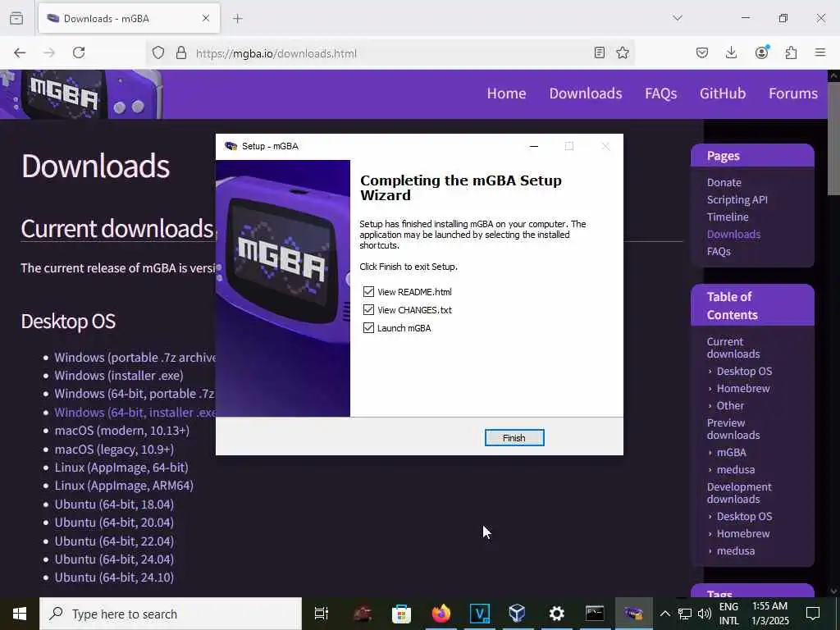Reload the page with the refresh icon
The width and height of the screenshot is (840, 630).
coord(79,52)
